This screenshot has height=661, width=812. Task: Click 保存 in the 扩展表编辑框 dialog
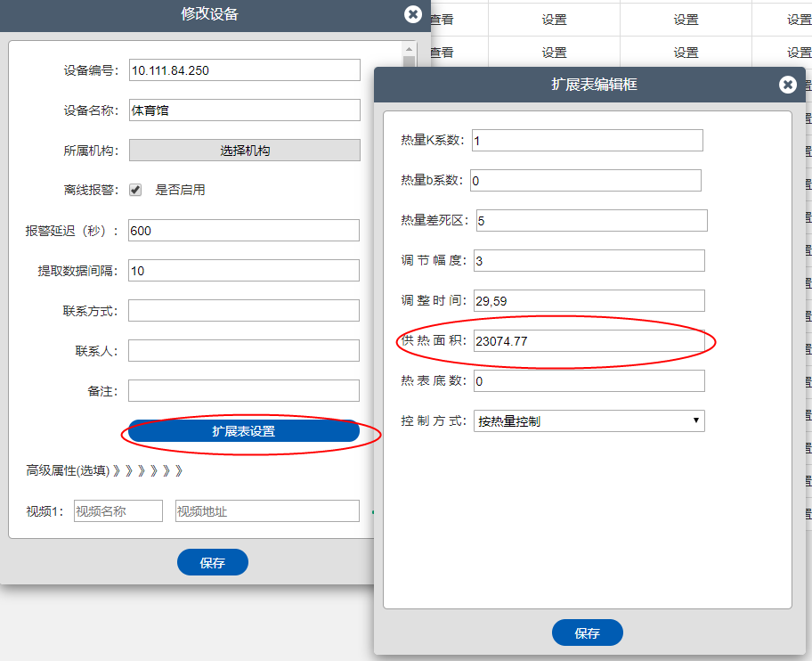tap(589, 632)
